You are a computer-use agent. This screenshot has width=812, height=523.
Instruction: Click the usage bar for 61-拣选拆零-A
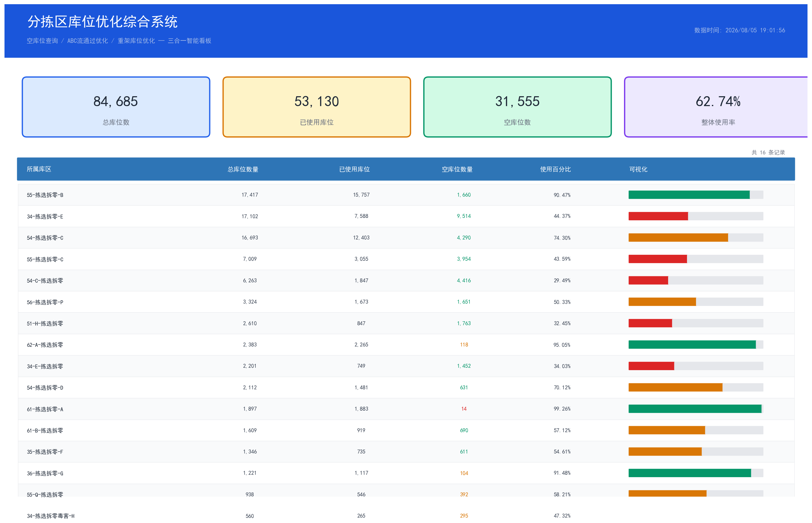click(x=695, y=409)
